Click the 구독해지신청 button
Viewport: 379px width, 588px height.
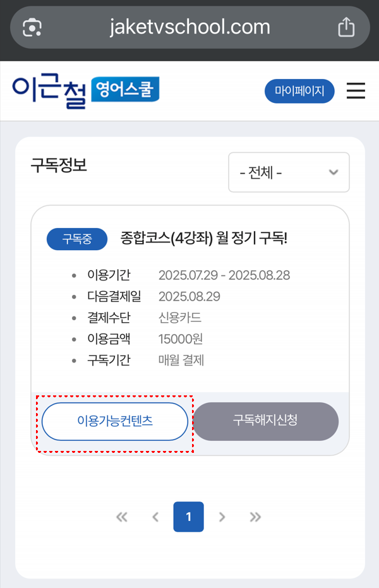point(265,421)
